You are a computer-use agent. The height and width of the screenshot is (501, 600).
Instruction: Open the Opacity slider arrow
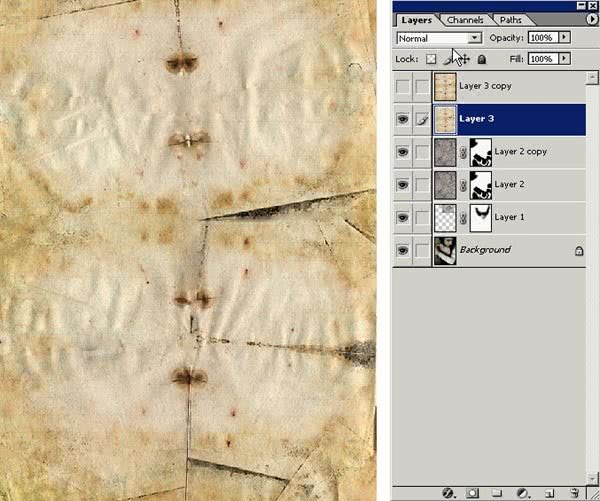pyautogui.click(x=565, y=38)
